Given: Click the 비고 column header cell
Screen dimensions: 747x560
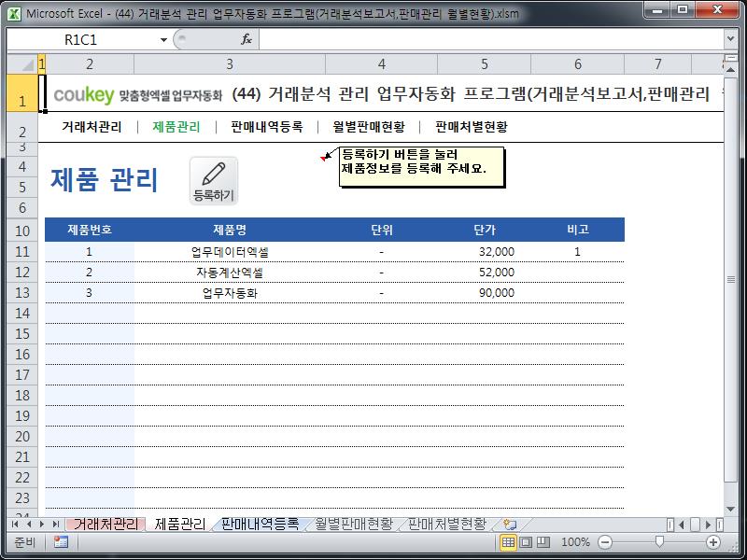Looking at the screenshot, I should 577,230.
